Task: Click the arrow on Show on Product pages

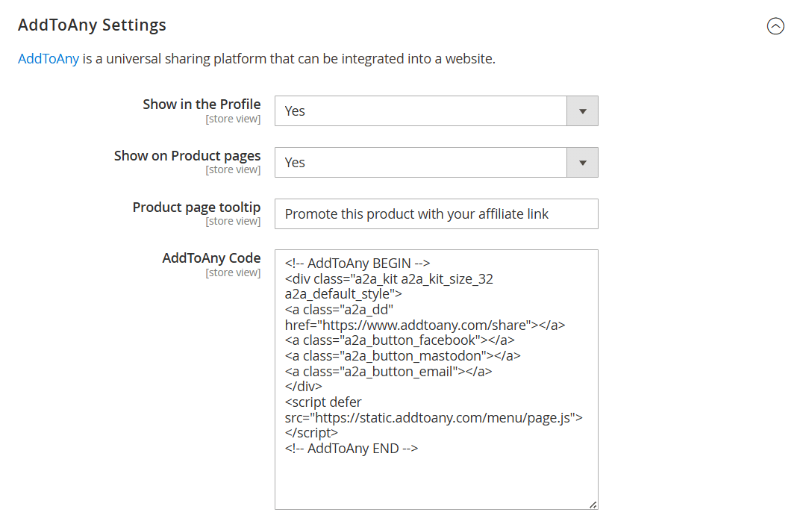Action: 583,162
